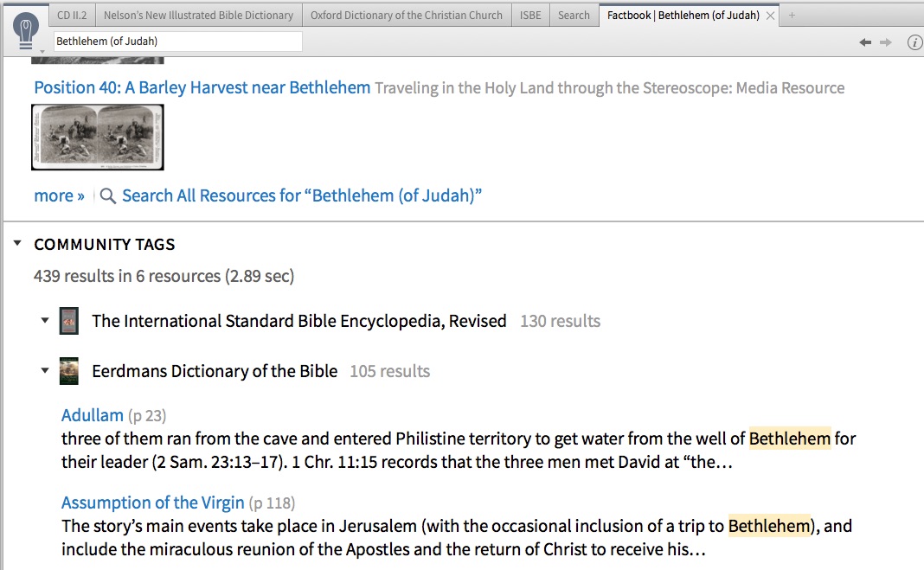Click the ISBE resource book icon
This screenshot has width=924, height=570.
68,320
